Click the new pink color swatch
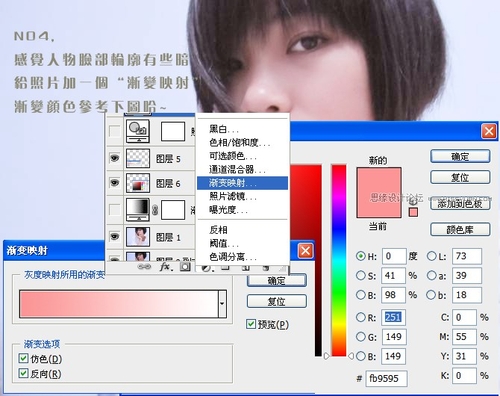Screen dimensions: 500x396 (x=379, y=180)
